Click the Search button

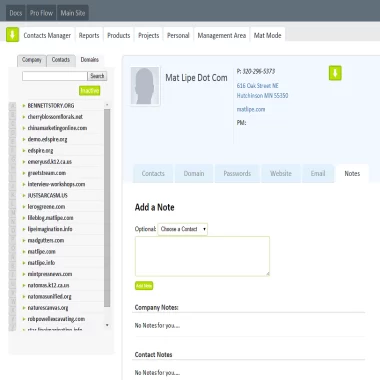point(97,76)
